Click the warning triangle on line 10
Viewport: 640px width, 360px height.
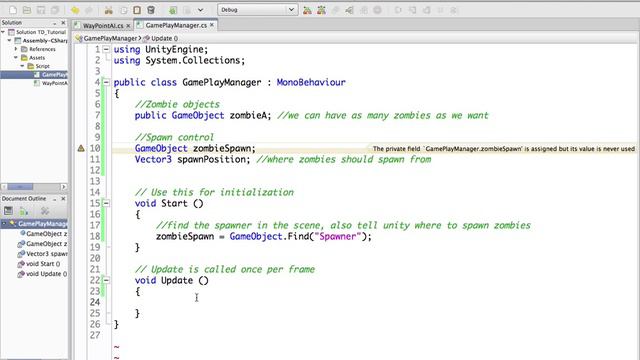(x=81, y=148)
